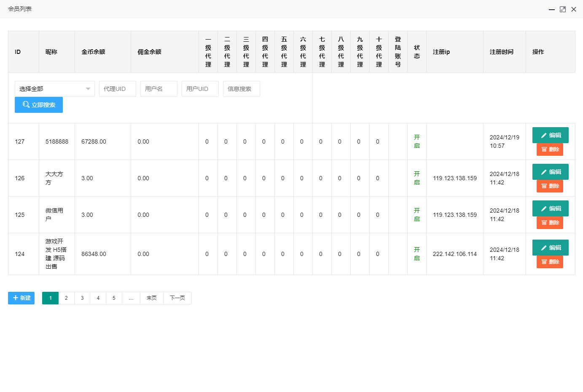This screenshot has height=392, width=583.
Task: Delete member 5188888 row
Action: (x=550, y=149)
